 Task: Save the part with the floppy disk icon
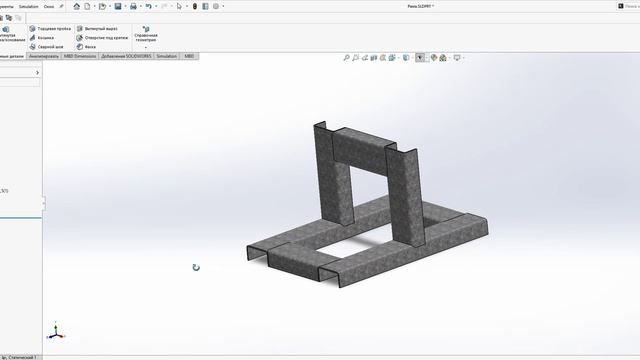coord(118,6)
